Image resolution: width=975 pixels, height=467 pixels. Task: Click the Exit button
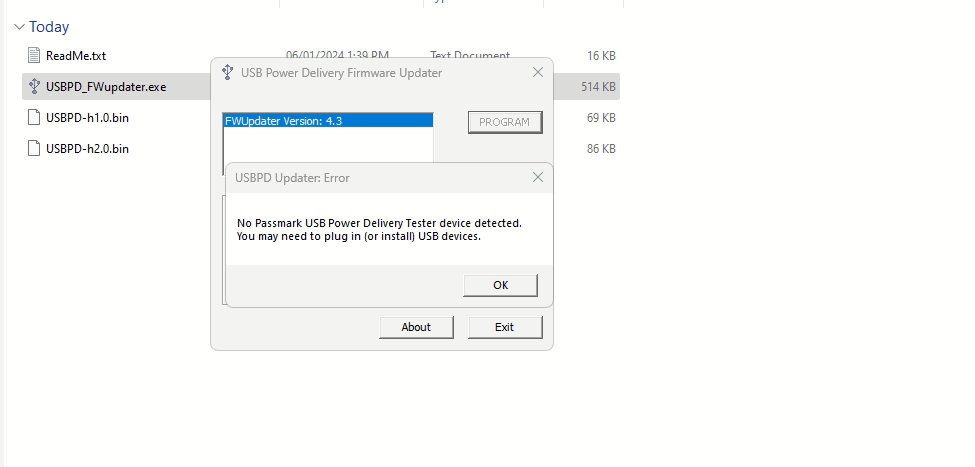(x=504, y=327)
